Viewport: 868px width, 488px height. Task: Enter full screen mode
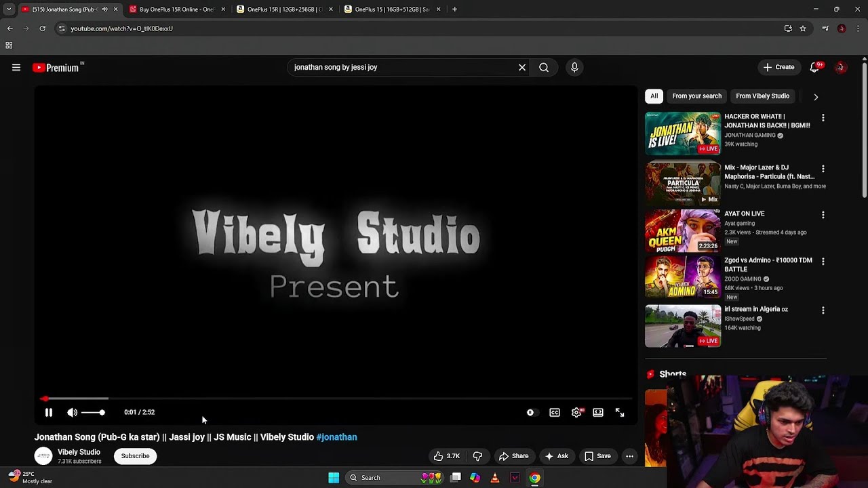(x=620, y=412)
